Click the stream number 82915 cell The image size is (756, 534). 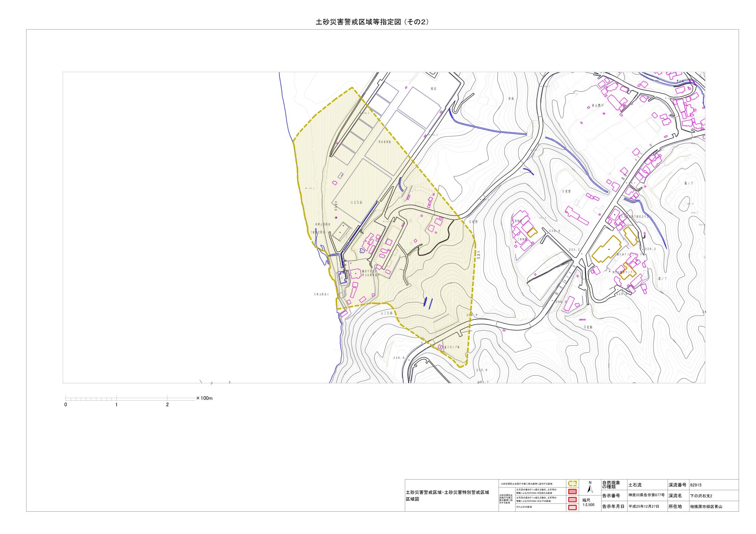696,485
